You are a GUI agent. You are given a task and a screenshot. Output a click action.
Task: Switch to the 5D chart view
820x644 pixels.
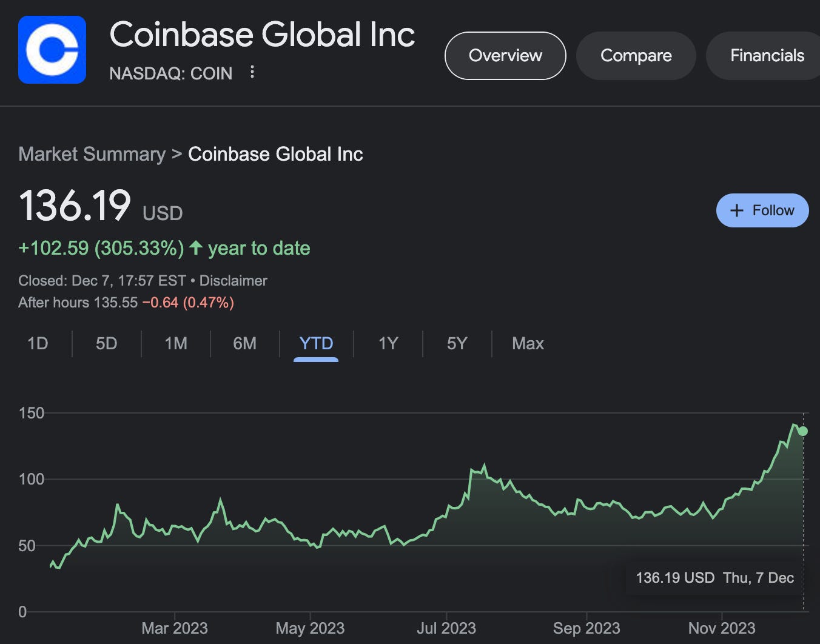tap(106, 343)
